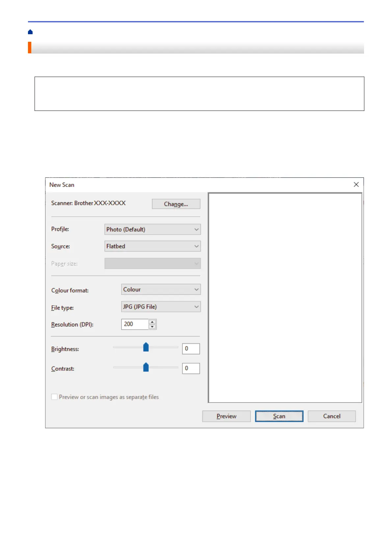Viewport: 392px width, 554px height.
Task: Click inside the scan preview area
Action: [285, 297]
